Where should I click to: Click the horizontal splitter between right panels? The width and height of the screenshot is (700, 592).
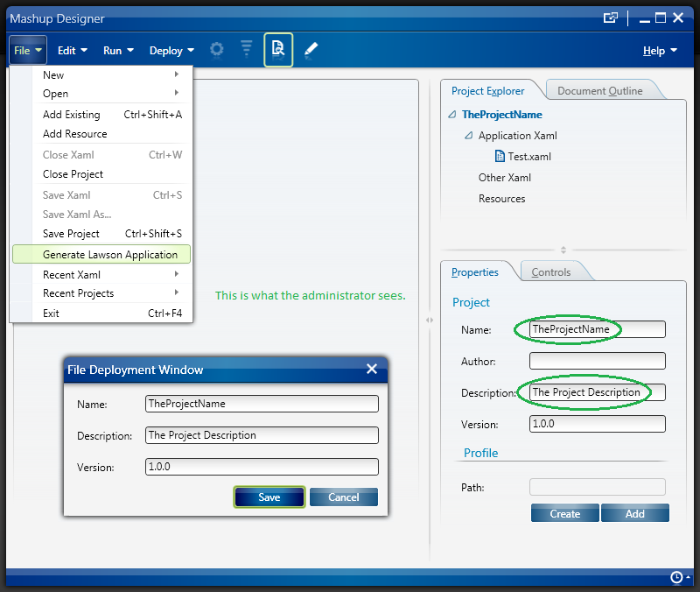click(563, 250)
